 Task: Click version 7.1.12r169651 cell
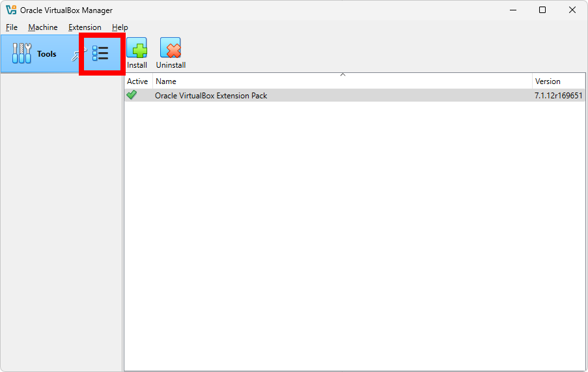pos(558,96)
